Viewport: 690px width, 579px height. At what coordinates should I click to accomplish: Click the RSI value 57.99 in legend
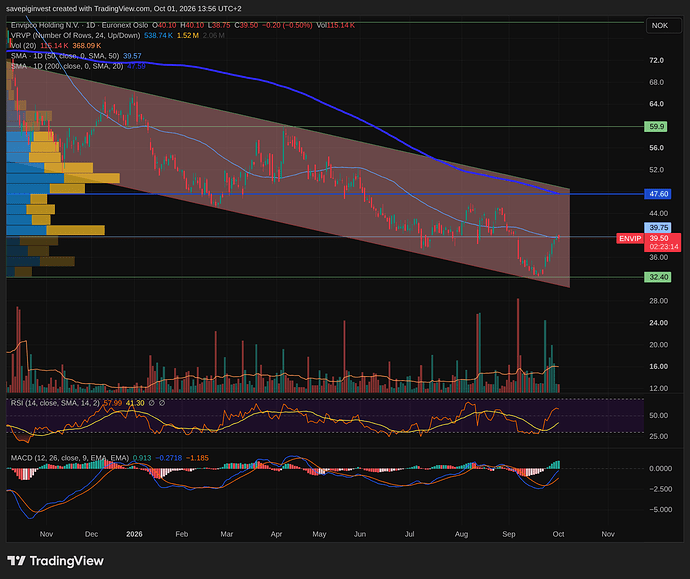112,403
